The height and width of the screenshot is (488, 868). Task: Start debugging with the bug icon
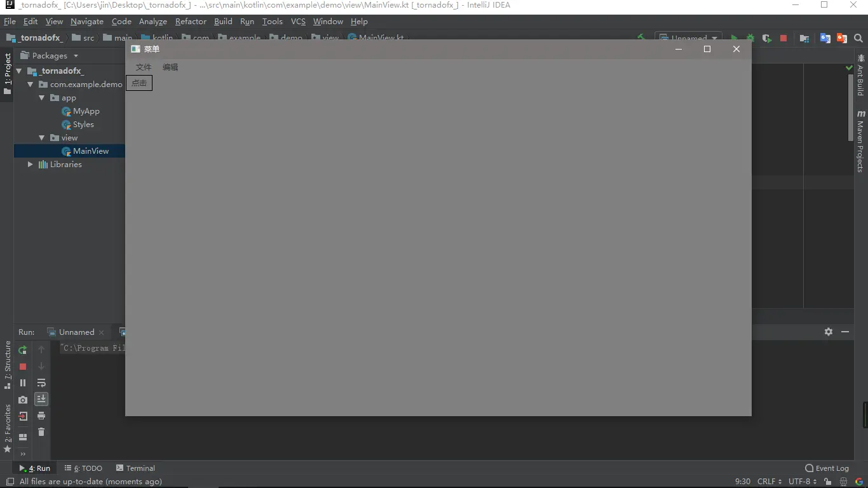point(750,38)
